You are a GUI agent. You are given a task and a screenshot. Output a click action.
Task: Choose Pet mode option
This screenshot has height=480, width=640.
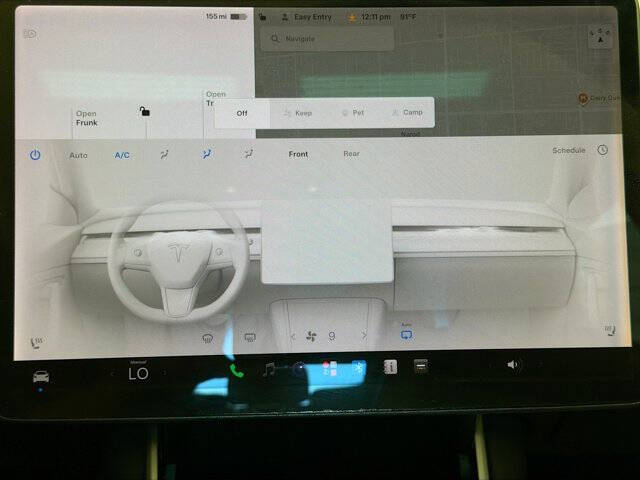click(353, 113)
